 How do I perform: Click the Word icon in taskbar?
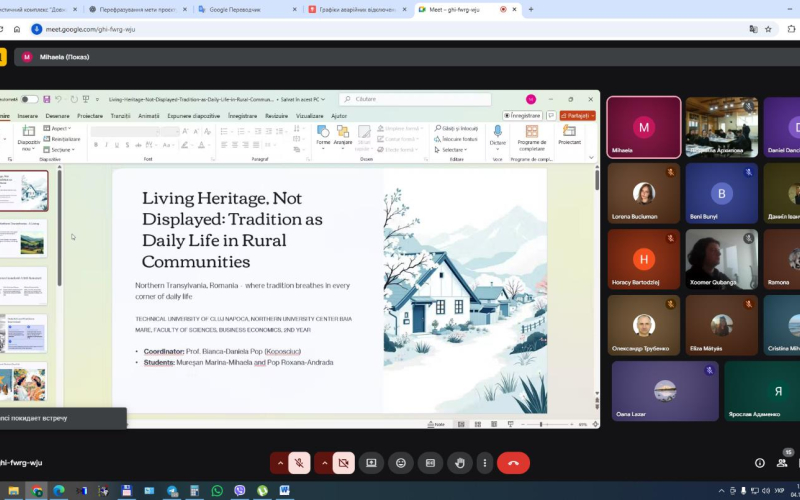point(284,491)
